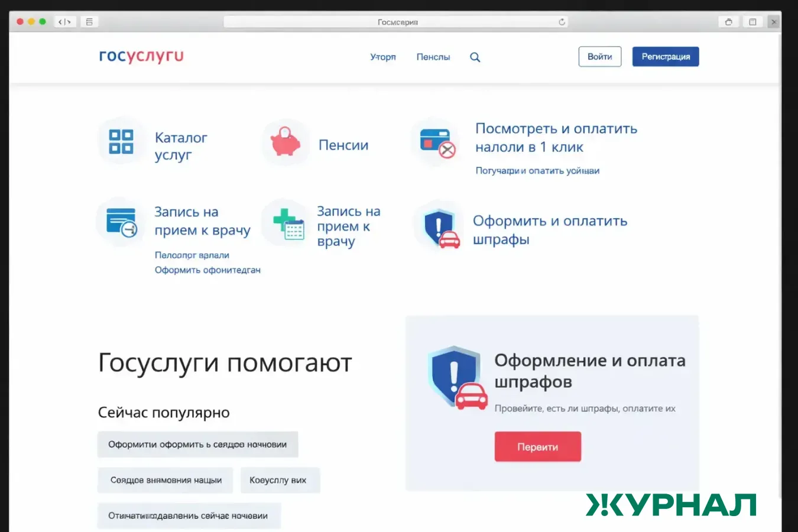The height and width of the screenshot is (532, 798).
Task: Click the piggy bank Пенсии icon
Action: click(x=285, y=142)
